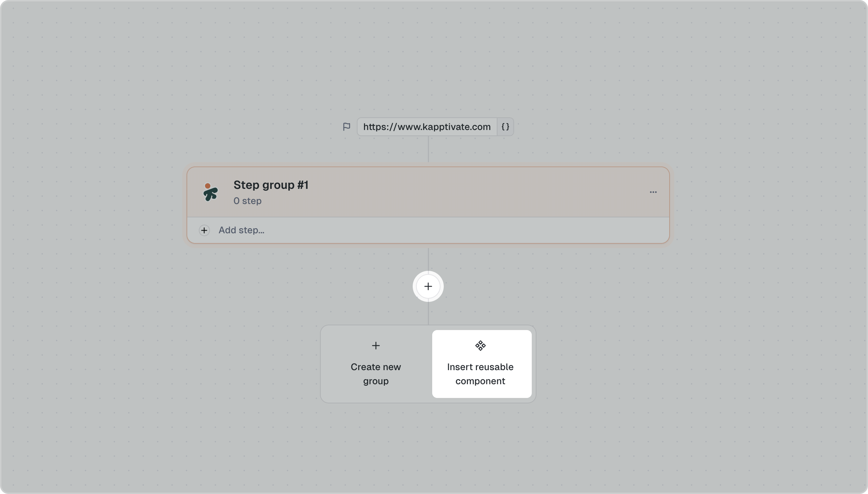
Task: Open the three-dot menu on Step group #1
Action: coord(653,192)
